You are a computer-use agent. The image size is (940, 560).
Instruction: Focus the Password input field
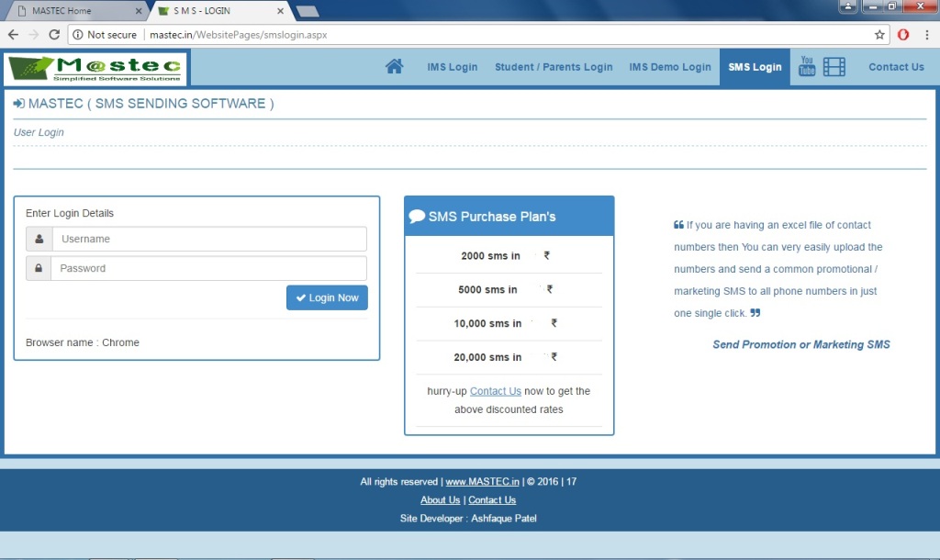click(x=209, y=269)
